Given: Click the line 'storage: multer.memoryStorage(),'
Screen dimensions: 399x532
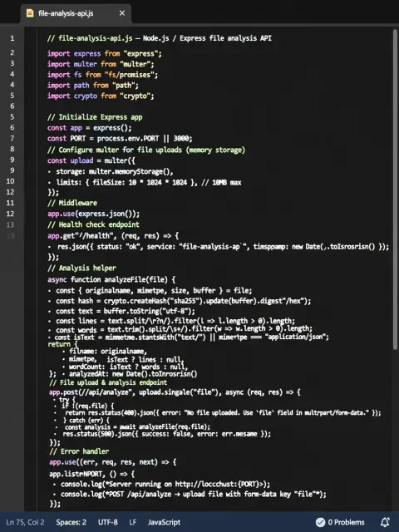Looking at the screenshot, I should (115, 172).
